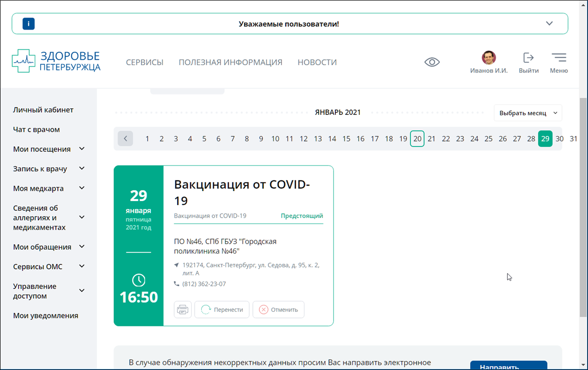The image size is (588, 370).
Task: Go to previous month with left arrow
Action: (125, 139)
